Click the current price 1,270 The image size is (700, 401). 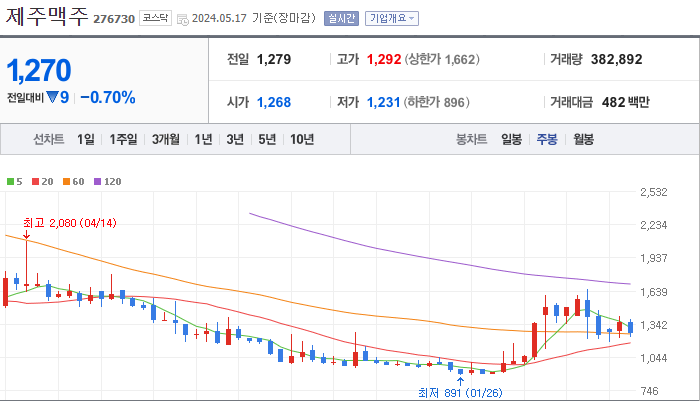click(x=39, y=71)
